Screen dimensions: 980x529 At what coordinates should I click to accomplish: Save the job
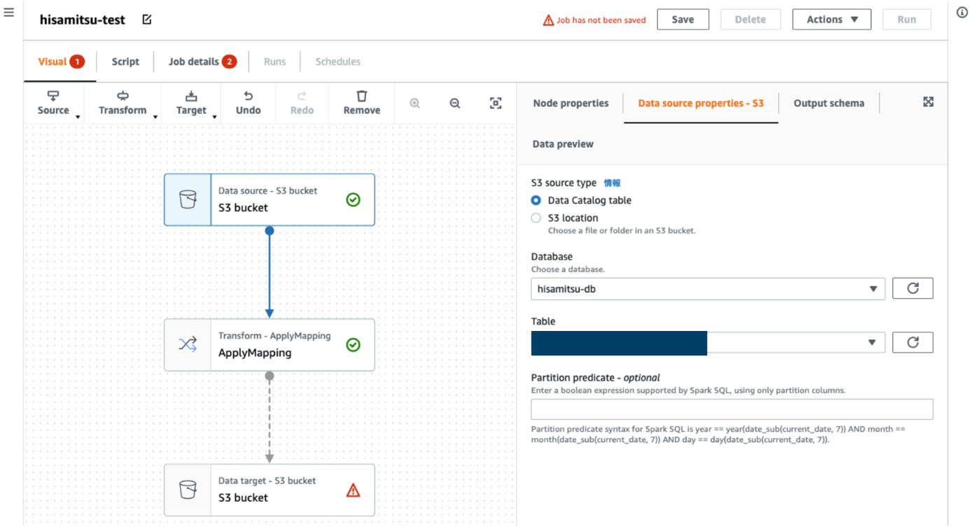click(x=683, y=20)
